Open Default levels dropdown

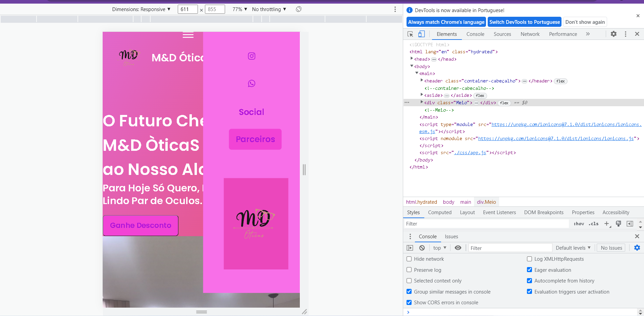click(573, 248)
